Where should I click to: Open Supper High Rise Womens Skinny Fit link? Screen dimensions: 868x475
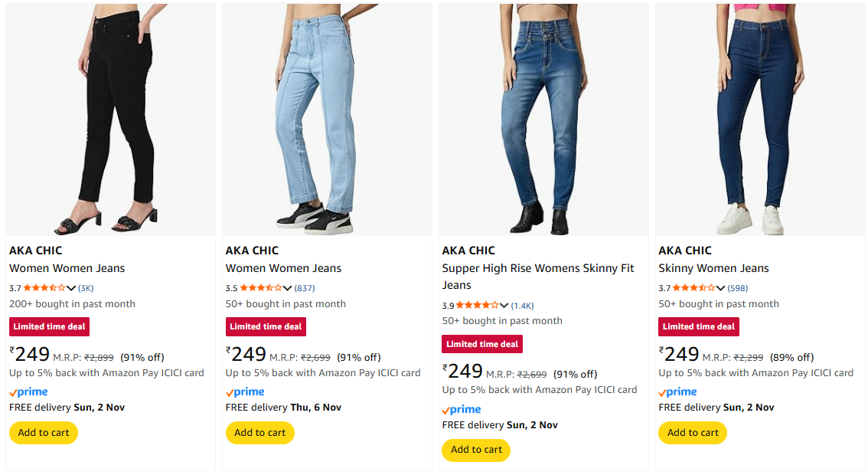pos(538,269)
